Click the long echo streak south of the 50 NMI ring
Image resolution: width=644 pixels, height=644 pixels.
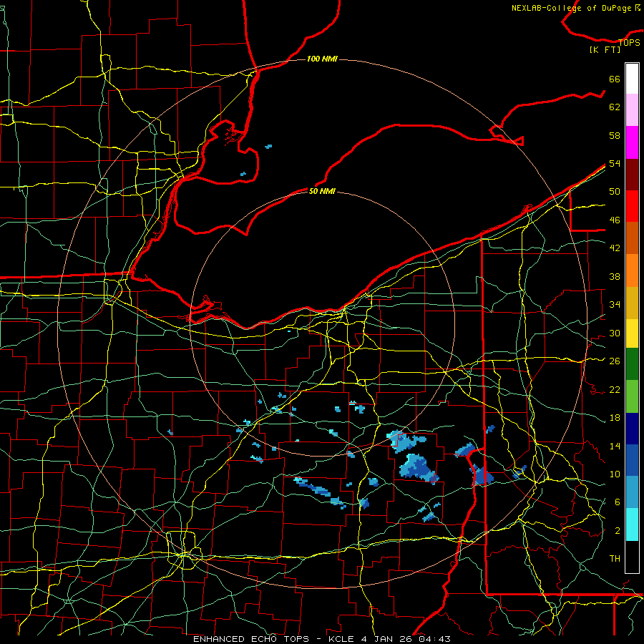coord(320,492)
